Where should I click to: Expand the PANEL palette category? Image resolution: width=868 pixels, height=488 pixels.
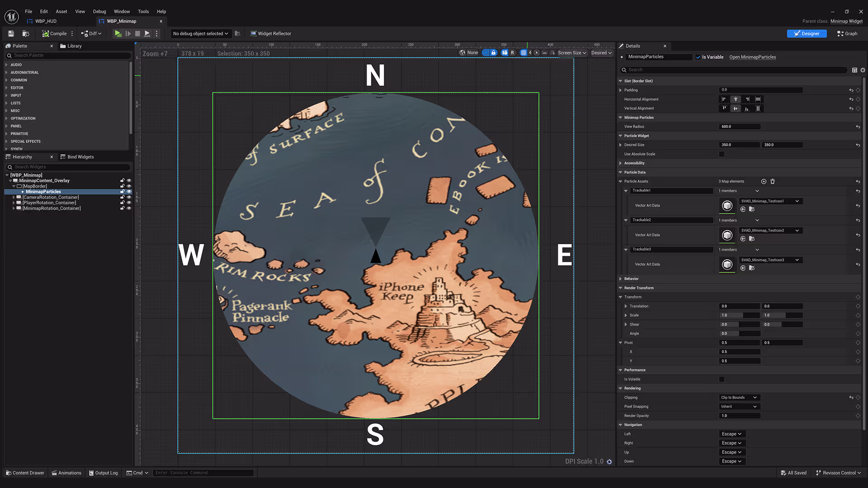pyautogui.click(x=6, y=126)
